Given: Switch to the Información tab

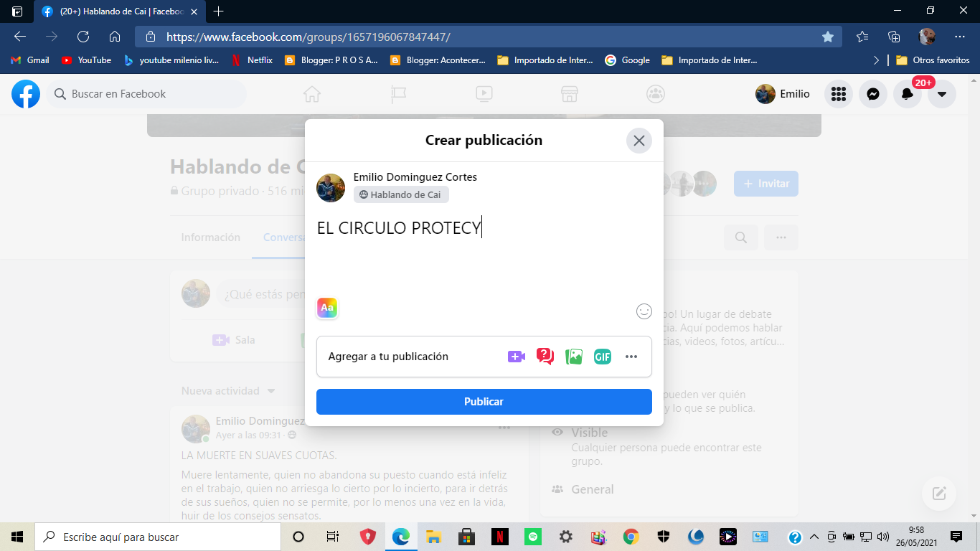Looking at the screenshot, I should tap(210, 237).
